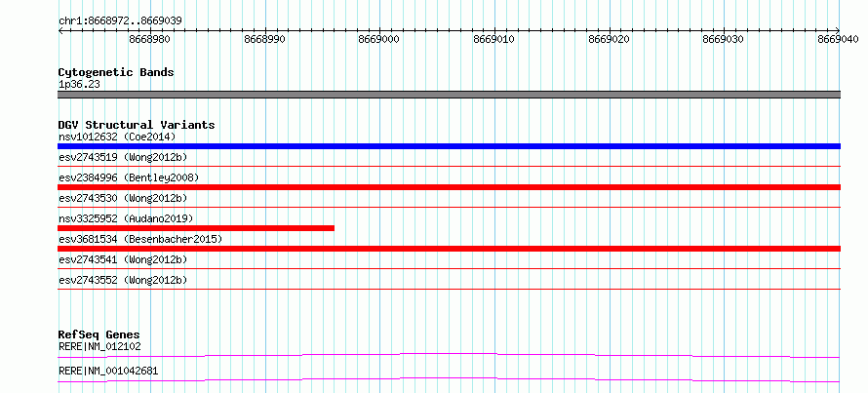
Task: Click ruler position 8669010
Action: (x=493, y=39)
